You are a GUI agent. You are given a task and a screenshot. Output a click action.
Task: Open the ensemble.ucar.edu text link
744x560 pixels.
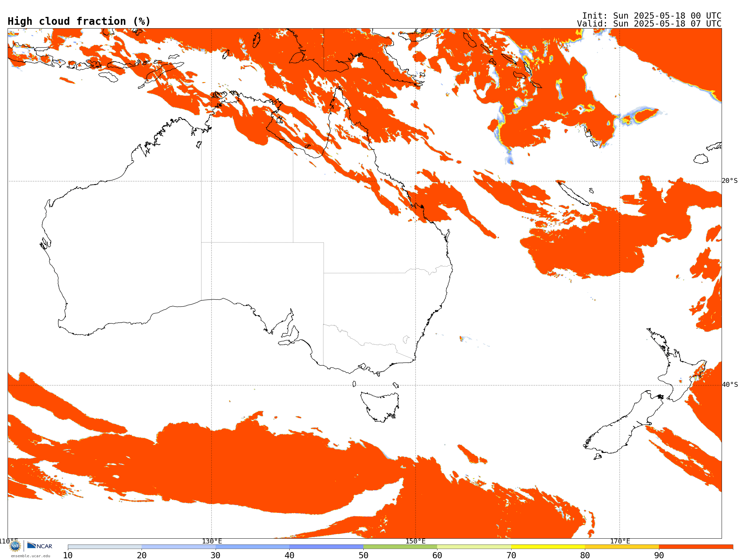click(30, 556)
